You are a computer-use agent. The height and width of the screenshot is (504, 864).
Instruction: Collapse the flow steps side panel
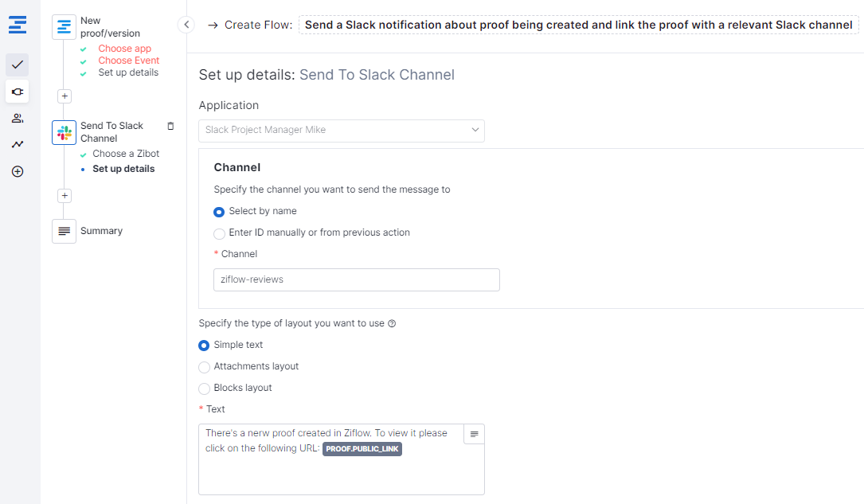(186, 25)
